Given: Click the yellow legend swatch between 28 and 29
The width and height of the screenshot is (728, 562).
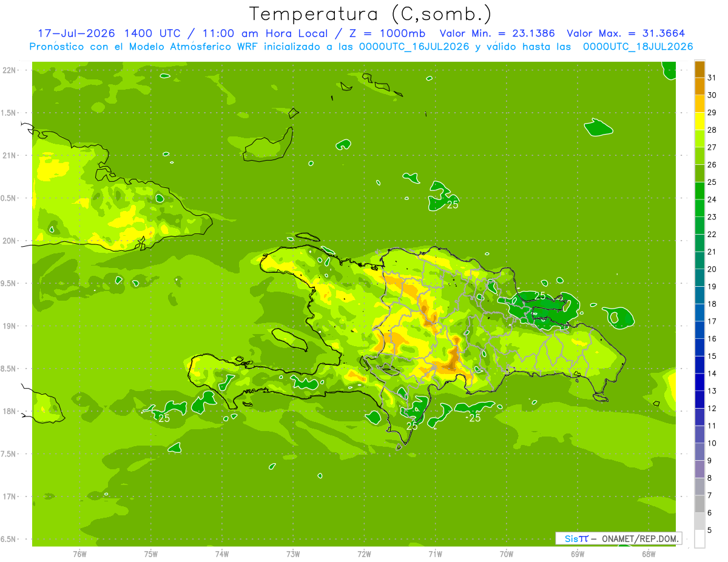Looking at the screenshot, I should tap(699, 121).
